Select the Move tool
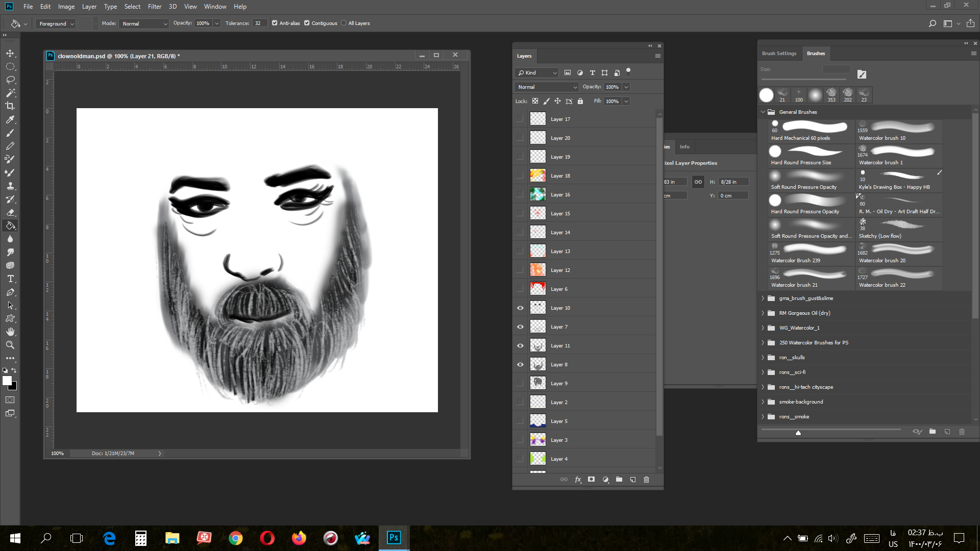The image size is (980, 551). pyautogui.click(x=10, y=53)
